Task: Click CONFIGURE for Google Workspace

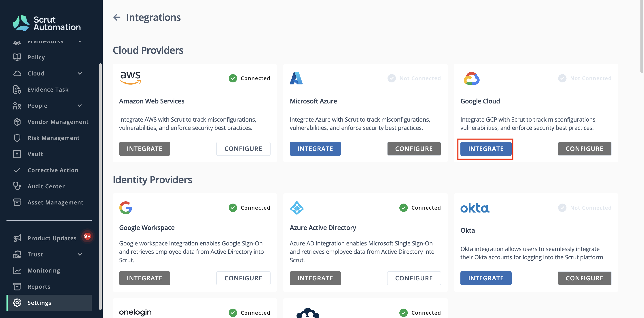Action: pos(243,278)
